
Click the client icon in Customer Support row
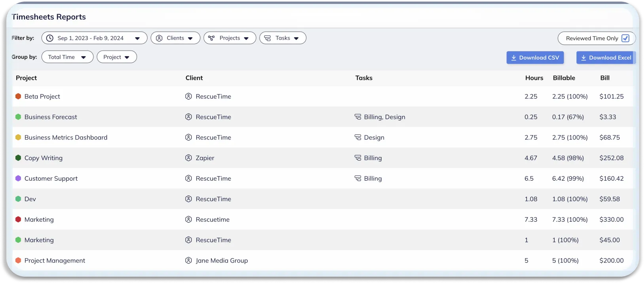[189, 178]
